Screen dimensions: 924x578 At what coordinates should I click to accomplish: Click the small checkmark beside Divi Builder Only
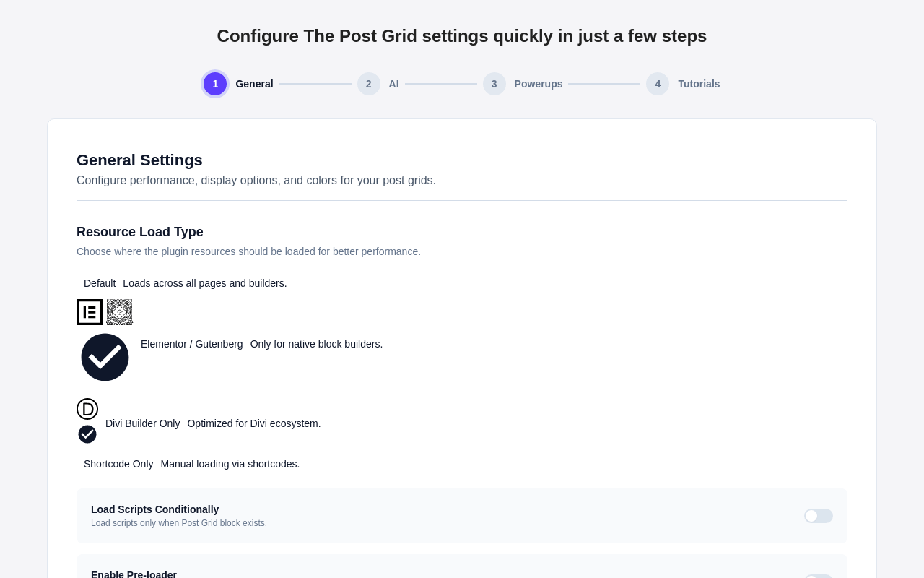87,434
